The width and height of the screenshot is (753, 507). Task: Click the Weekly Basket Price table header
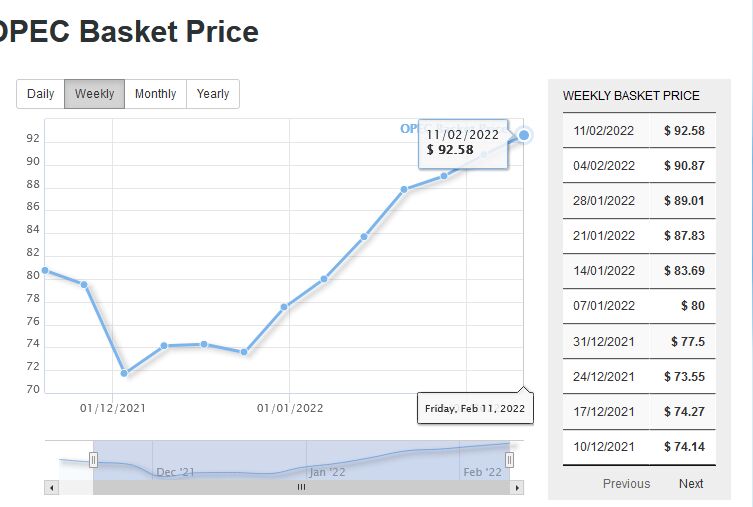point(631,96)
